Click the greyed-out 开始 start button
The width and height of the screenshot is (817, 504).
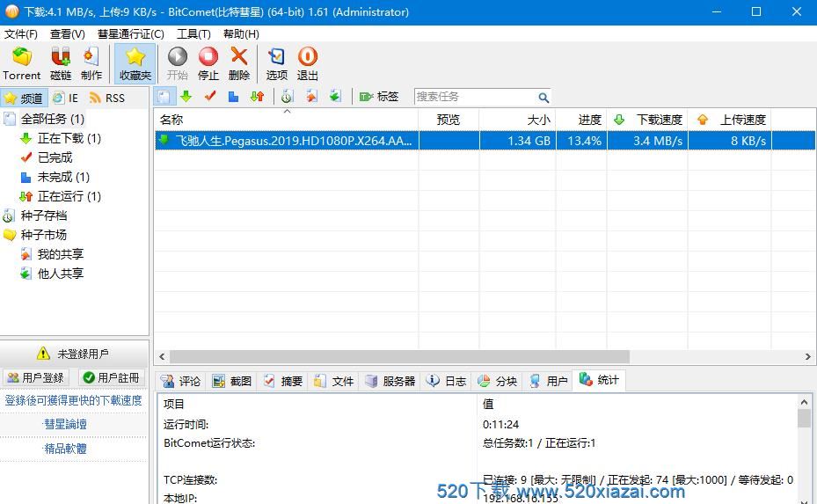[x=177, y=63]
